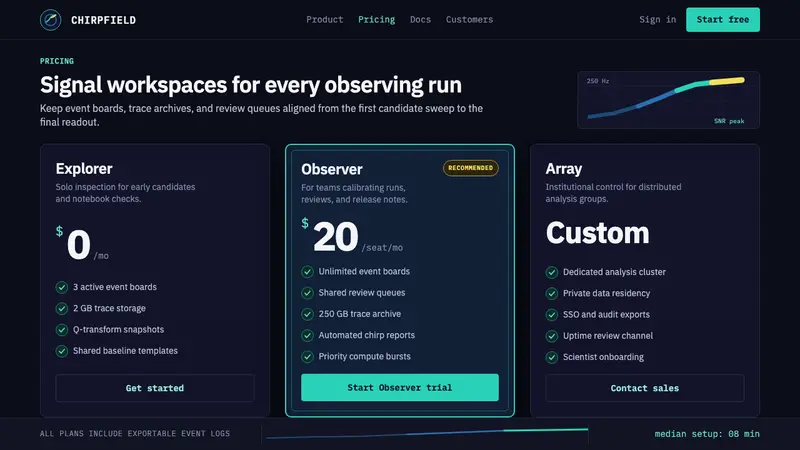
Task: Click 'Priority compute bursts' feature text
Action: click(x=364, y=357)
